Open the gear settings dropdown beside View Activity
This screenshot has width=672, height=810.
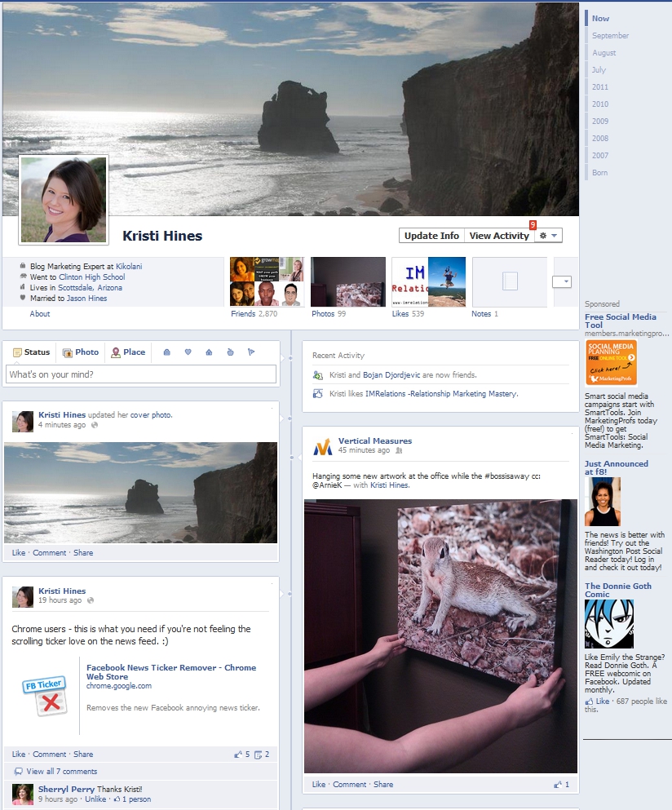[x=548, y=236]
